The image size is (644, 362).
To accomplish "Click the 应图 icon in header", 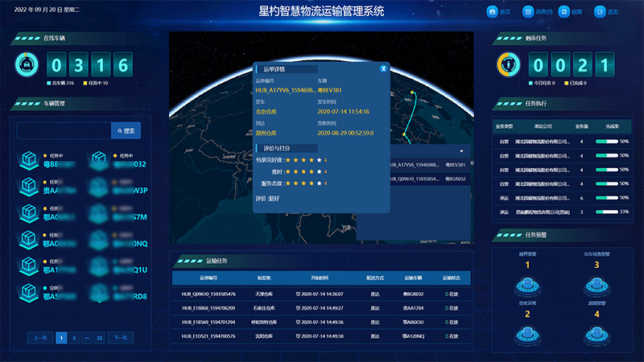I will click(564, 12).
